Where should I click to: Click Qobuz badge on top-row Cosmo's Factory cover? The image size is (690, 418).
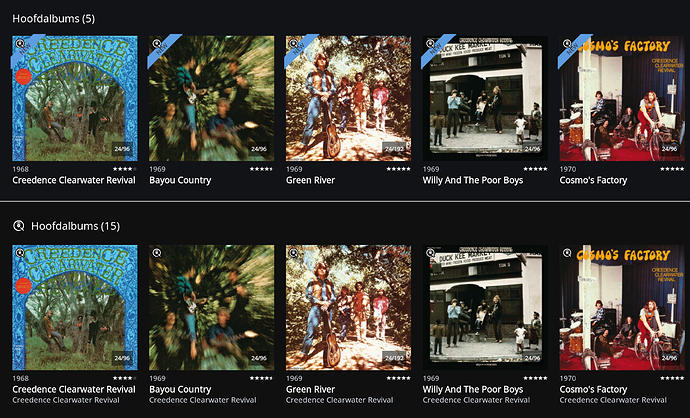click(x=567, y=44)
